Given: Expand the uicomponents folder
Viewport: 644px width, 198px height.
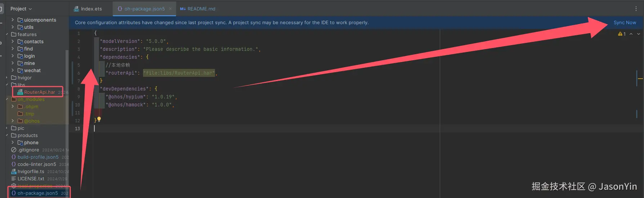Looking at the screenshot, I should [x=13, y=20].
